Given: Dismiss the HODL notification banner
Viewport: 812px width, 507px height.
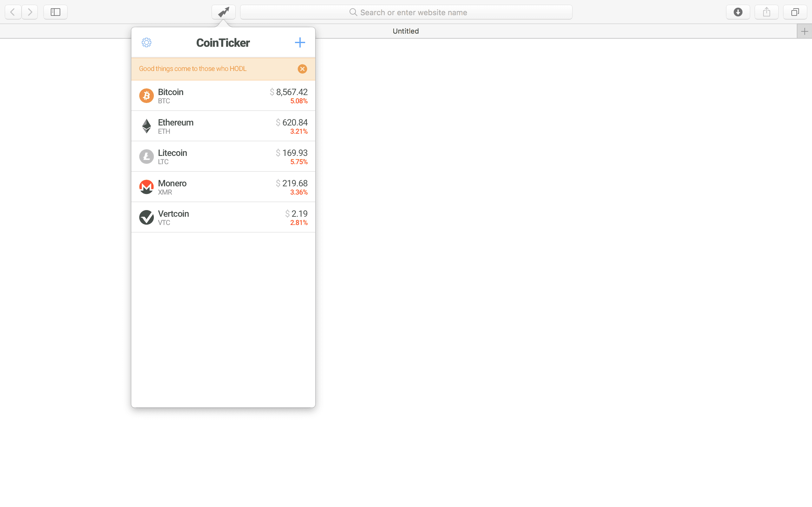Looking at the screenshot, I should 302,69.
